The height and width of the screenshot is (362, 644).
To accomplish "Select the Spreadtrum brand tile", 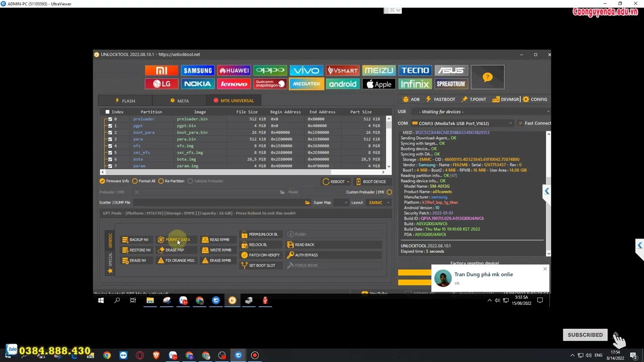I will pos(451,84).
